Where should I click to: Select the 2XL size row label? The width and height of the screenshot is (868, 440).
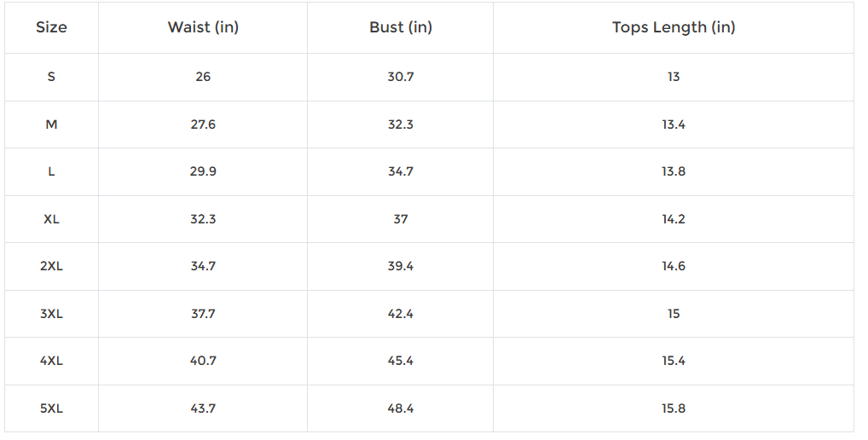pyautogui.click(x=51, y=266)
